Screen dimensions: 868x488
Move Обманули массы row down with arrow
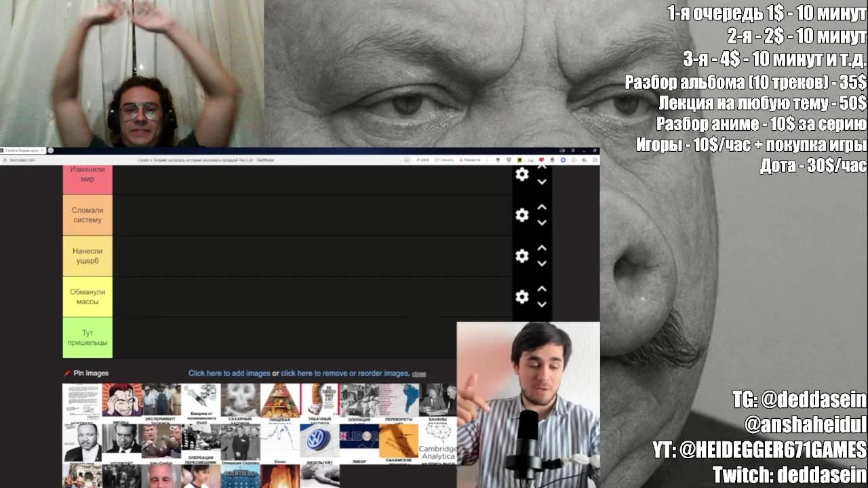click(x=542, y=304)
